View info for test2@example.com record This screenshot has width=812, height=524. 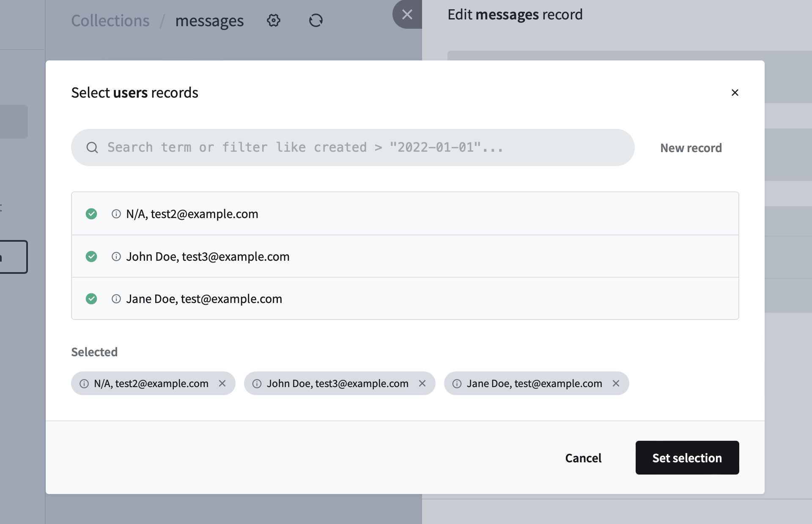point(116,214)
